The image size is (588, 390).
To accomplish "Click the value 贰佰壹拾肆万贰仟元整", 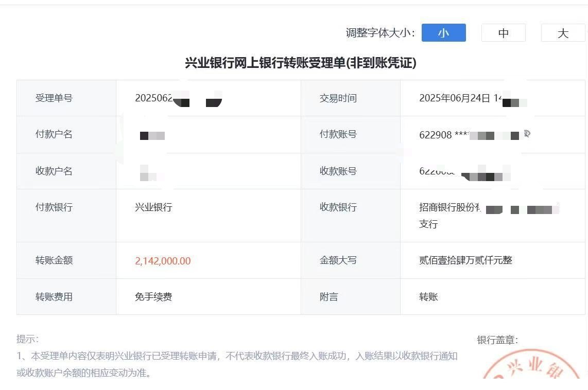I will (x=465, y=260).
